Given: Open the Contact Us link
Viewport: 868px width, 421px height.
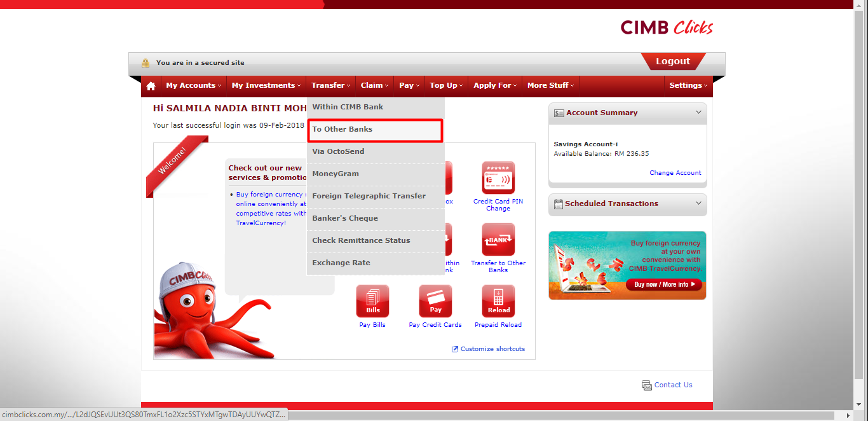Looking at the screenshot, I should [674, 385].
